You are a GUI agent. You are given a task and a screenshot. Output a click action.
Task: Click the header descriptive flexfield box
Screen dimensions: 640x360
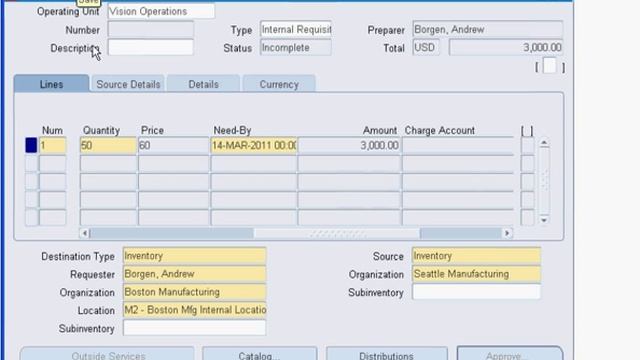coord(550,66)
